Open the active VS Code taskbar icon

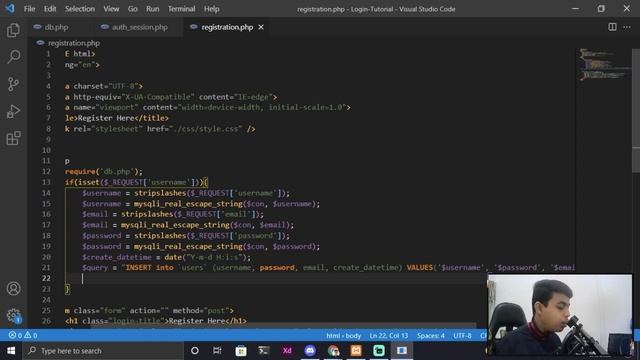(x=402, y=351)
